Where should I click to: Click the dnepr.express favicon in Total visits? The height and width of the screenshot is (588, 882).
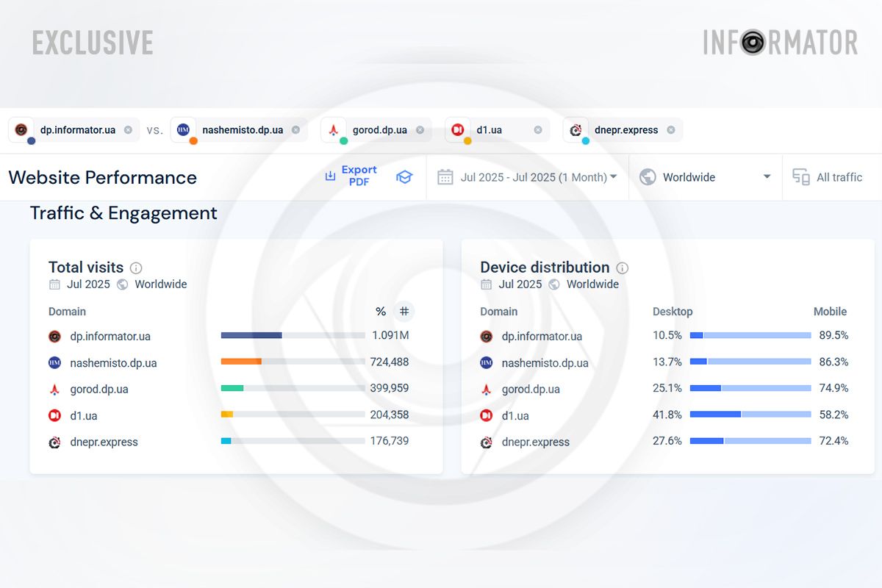(x=54, y=442)
